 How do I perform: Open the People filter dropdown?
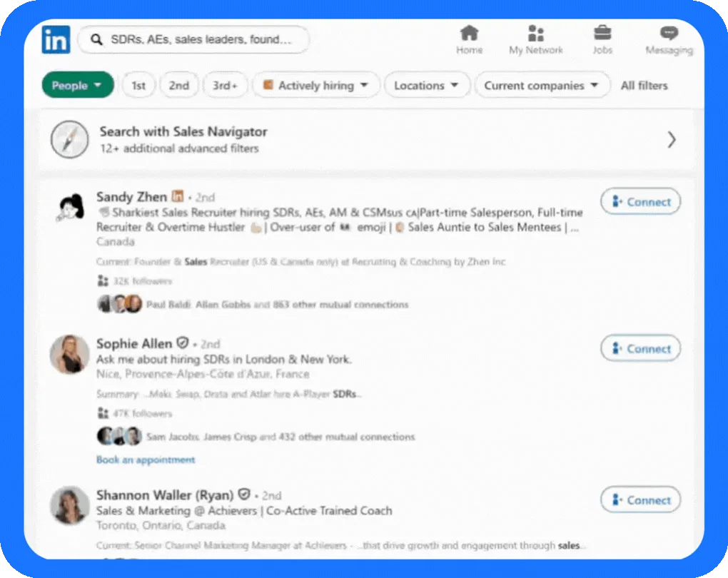coord(77,84)
